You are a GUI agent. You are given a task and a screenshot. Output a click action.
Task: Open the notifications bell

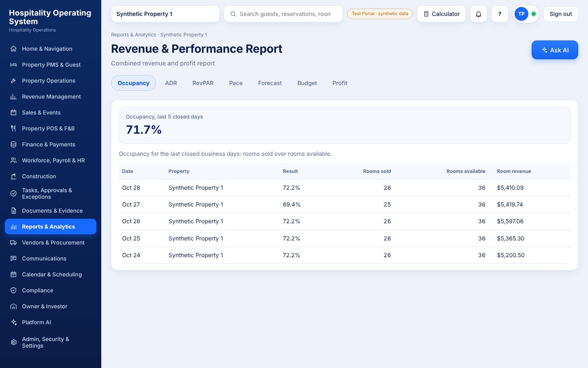click(479, 14)
